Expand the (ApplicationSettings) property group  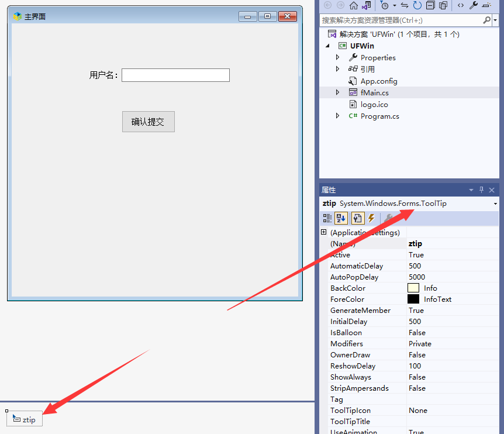(324, 233)
